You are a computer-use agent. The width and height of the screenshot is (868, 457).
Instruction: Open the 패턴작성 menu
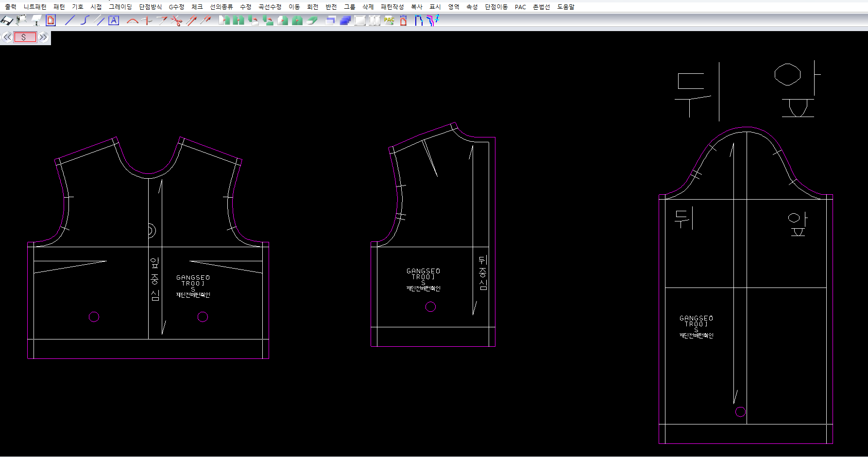coord(392,7)
